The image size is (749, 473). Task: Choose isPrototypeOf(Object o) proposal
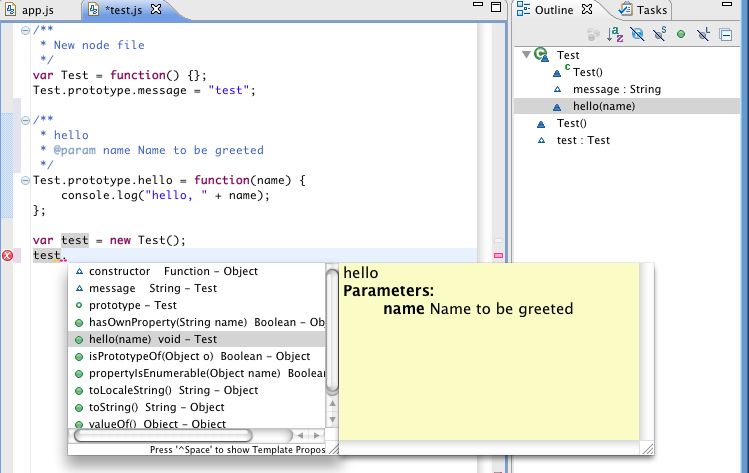tap(197, 356)
